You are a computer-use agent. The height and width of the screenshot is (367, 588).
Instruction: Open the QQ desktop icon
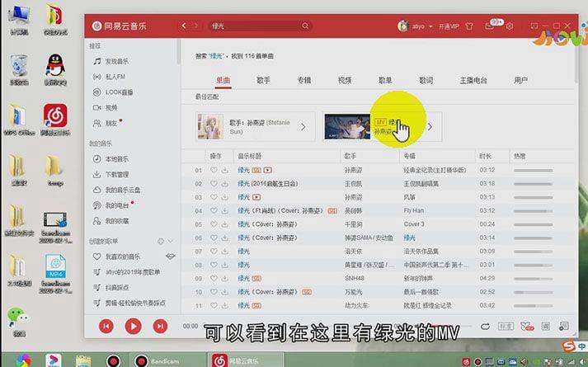pyautogui.click(x=55, y=70)
